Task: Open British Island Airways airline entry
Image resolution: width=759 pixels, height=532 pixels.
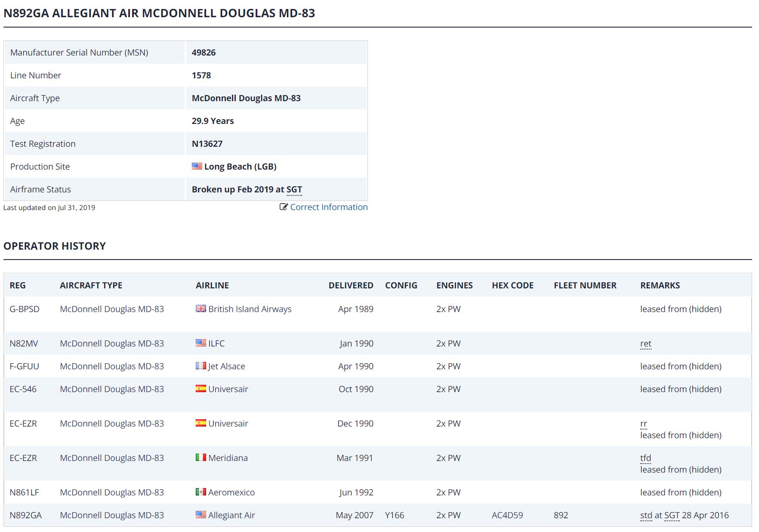Action: (250, 309)
